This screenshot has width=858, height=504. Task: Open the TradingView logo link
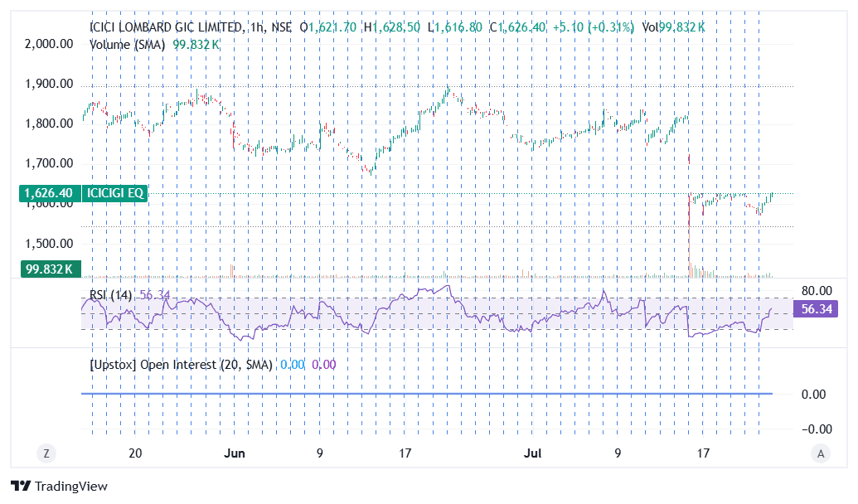tap(59, 486)
